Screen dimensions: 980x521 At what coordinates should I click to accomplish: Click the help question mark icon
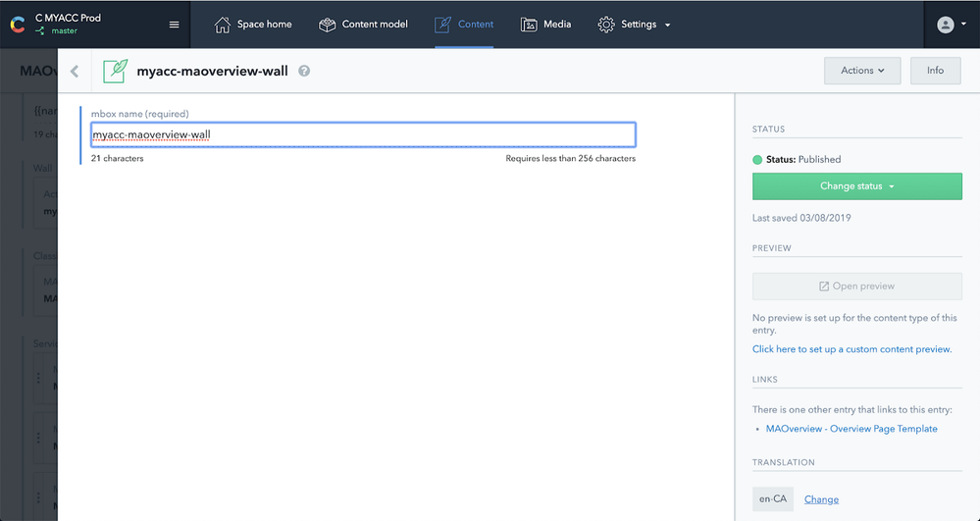click(x=304, y=71)
